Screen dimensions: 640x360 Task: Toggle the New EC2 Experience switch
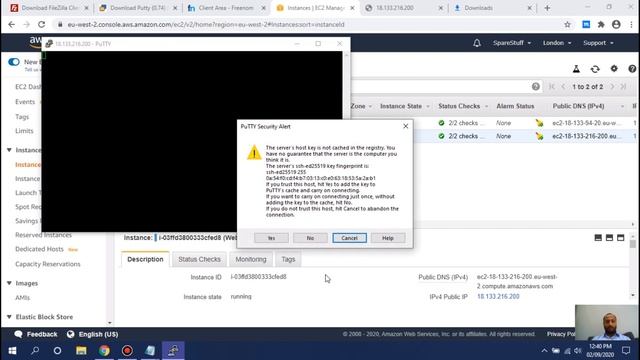[13, 62]
